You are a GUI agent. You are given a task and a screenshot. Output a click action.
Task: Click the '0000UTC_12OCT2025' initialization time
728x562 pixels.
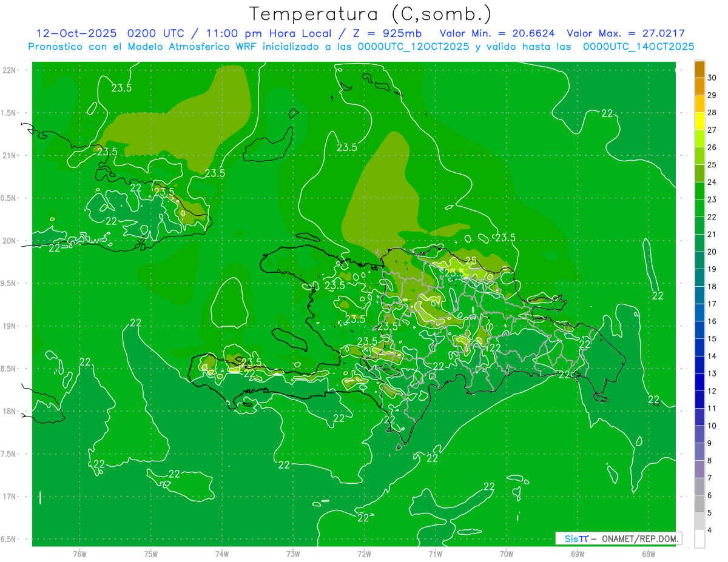pyautogui.click(x=413, y=47)
